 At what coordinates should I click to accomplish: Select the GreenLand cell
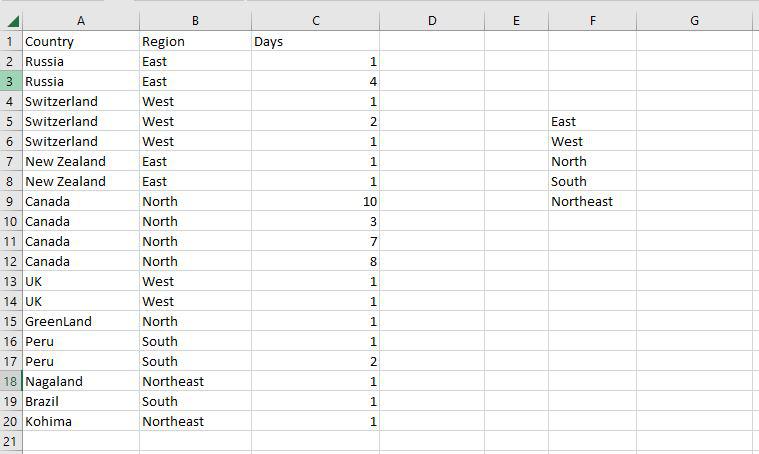coord(80,321)
